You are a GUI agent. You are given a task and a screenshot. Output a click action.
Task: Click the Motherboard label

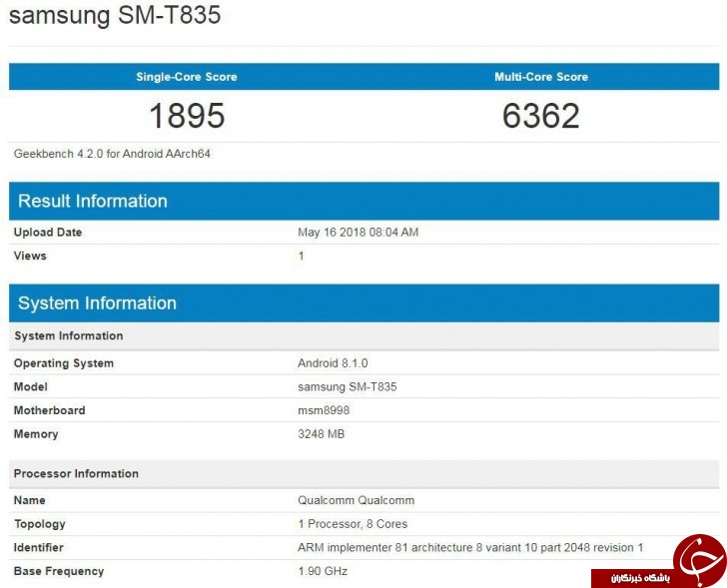(49, 410)
